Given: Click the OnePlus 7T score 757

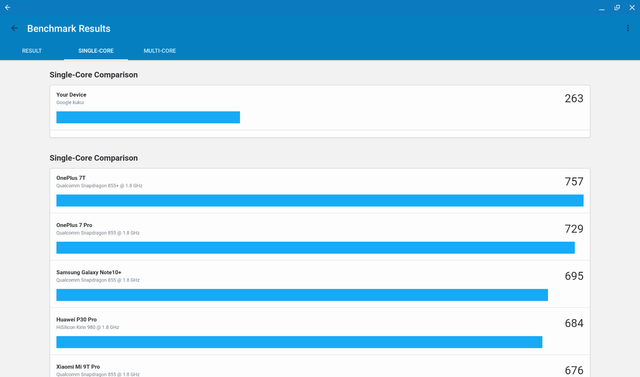Looking at the screenshot, I should pyautogui.click(x=574, y=182).
